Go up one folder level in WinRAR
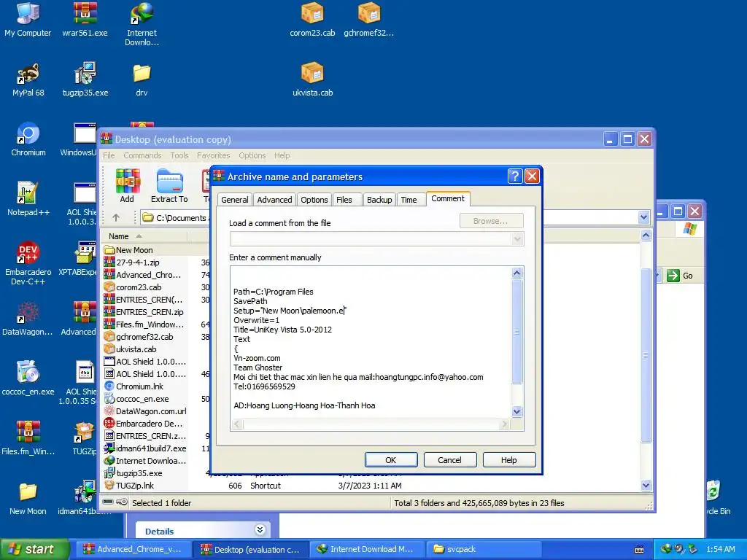Screen dimensions: 747x560 click(x=116, y=217)
